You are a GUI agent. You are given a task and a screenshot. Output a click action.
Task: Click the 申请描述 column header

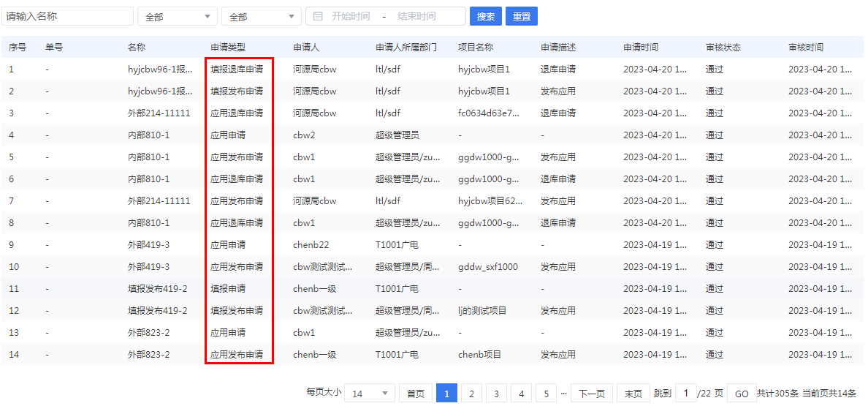(x=558, y=48)
